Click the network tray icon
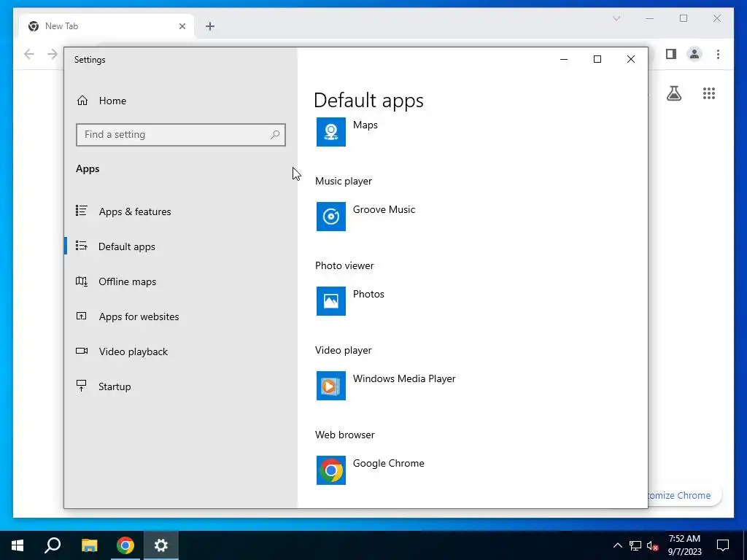This screenshot has height=560, width=747. point(635,545)
